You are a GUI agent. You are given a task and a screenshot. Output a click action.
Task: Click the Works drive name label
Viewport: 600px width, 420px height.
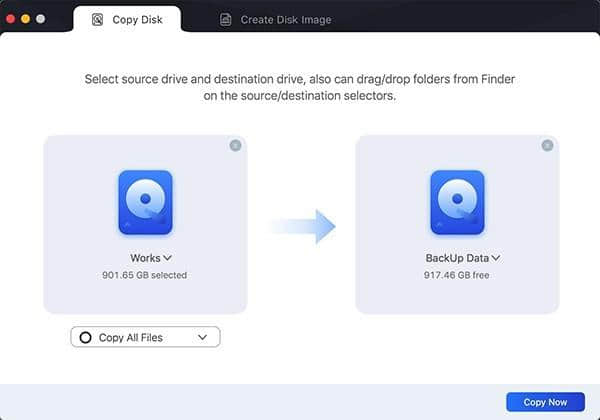tap(145, 258)
